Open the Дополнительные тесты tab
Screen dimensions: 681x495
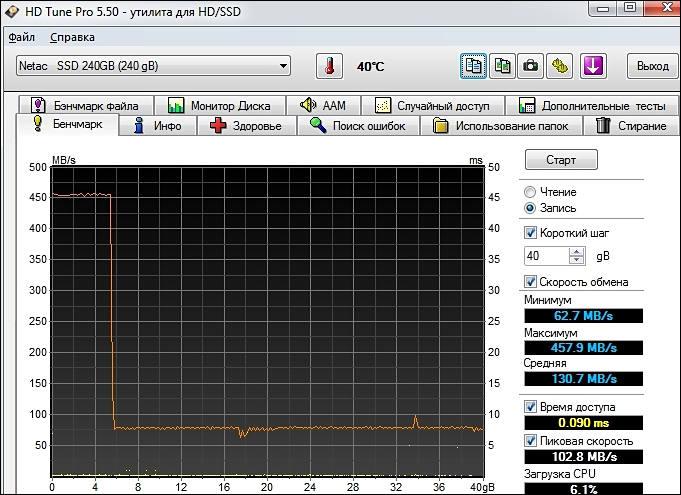(x=592, y=106)
